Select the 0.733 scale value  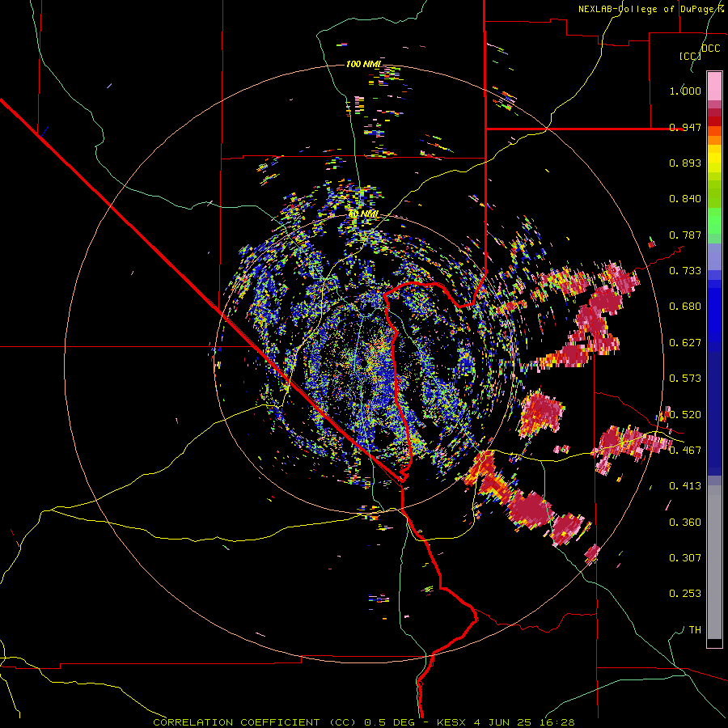click(685, 271)
